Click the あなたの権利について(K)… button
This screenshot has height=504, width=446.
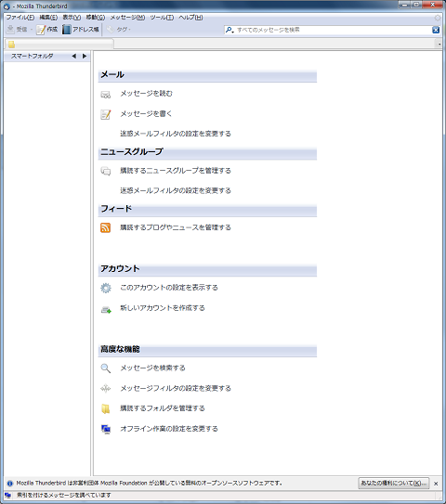(394, 483)
